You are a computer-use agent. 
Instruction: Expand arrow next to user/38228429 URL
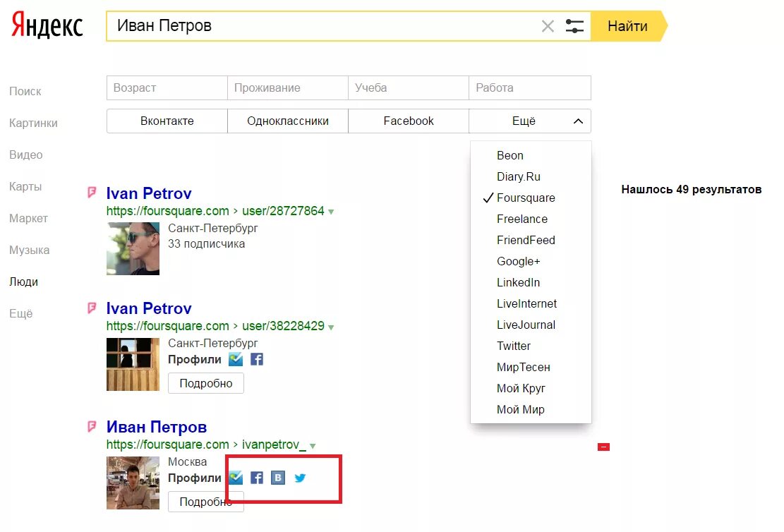[x=331, y=327]
